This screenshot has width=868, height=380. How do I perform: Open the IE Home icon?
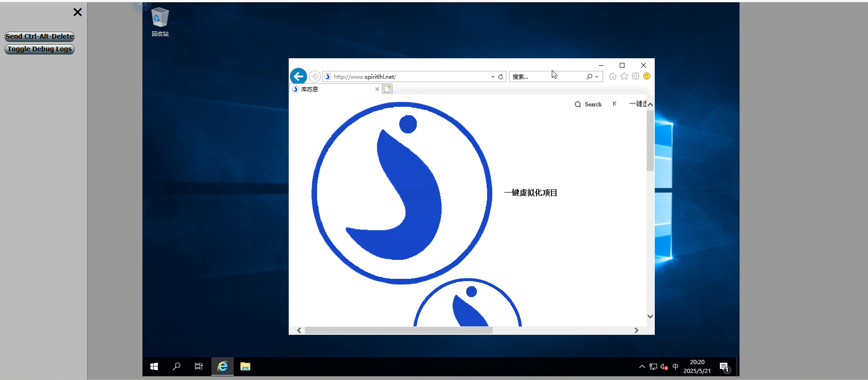(613, 76)
